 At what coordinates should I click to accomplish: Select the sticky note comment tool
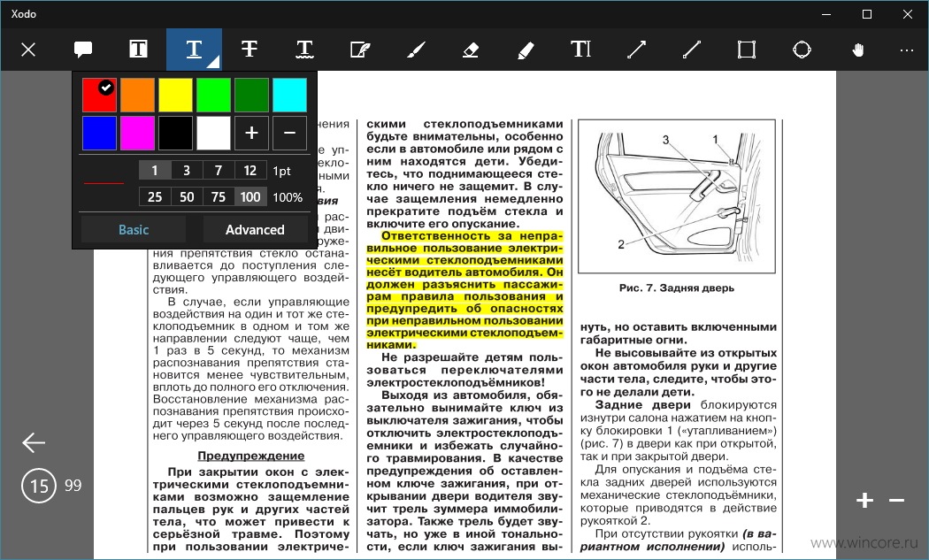click(x=83, y=50)
